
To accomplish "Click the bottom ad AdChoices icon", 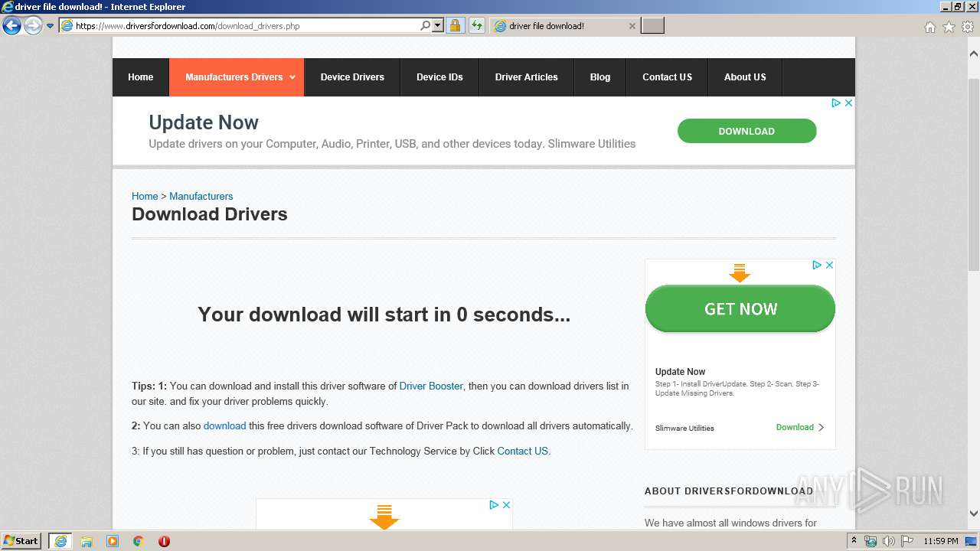I will pyautogui.click(x=494, y=505).
